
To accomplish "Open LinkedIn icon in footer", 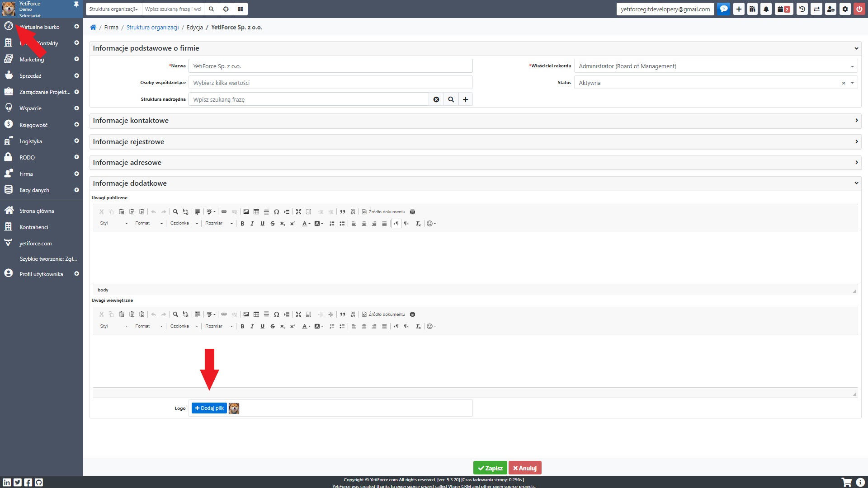I will tap(7, 482).
